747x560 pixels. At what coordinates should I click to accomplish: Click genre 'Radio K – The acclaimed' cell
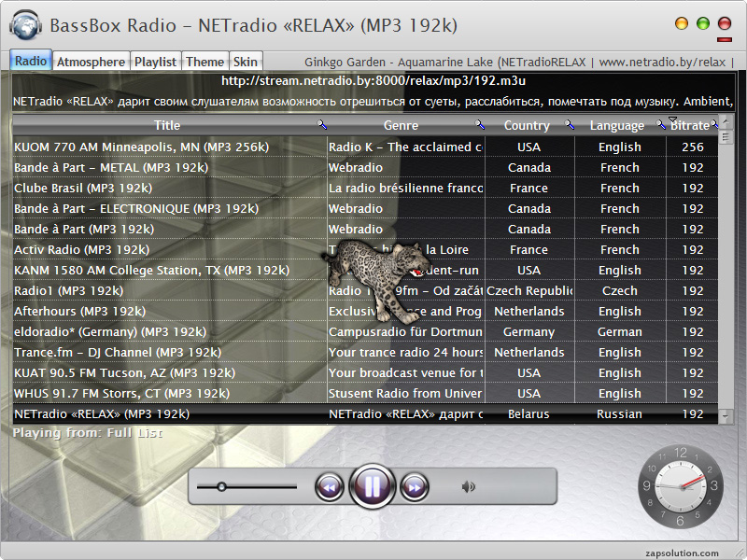click(406, 147)
